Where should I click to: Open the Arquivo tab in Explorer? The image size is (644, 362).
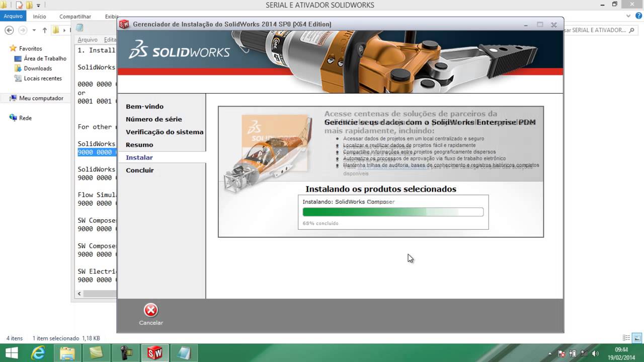pyautogui.click(x=14, y=16)
